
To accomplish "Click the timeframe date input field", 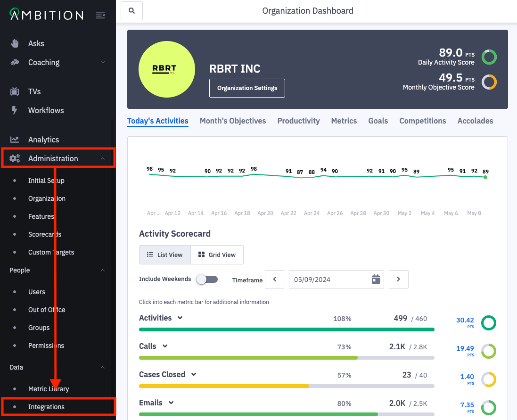I will [x=330, y=279].
